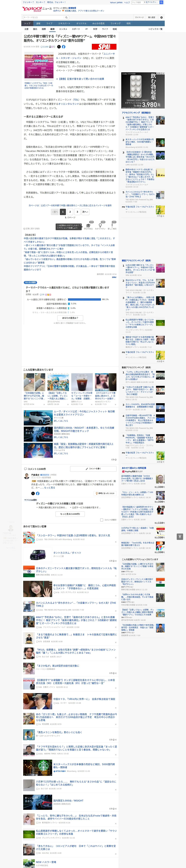Screen dimensions: 186x868
Task: Open the ランキング tab
Action: point(115,24)
